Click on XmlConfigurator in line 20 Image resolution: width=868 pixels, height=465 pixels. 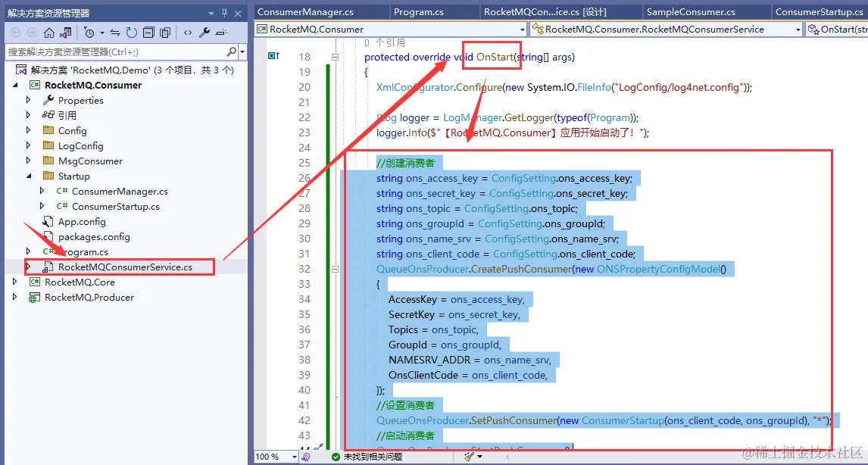click(x=414, y=87)
